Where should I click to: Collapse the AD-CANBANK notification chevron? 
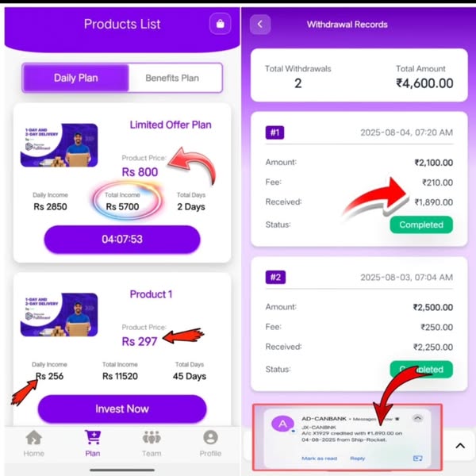coord(418,418)
